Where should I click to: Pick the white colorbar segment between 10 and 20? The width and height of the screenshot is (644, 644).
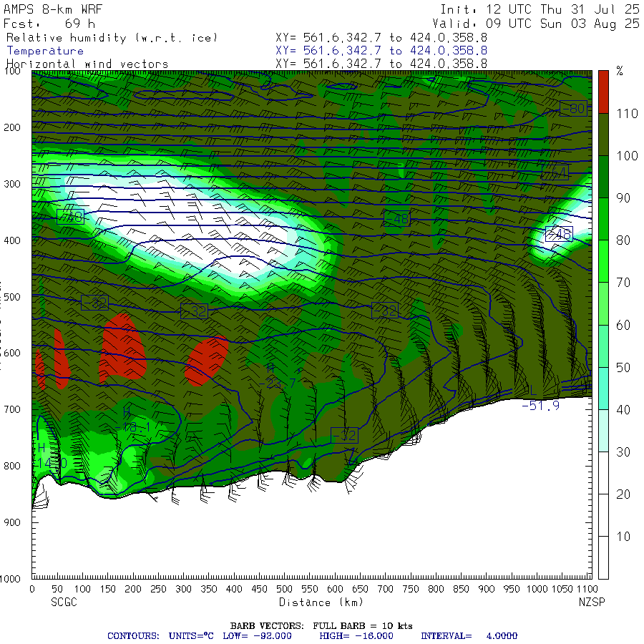[x=603, y=515]
